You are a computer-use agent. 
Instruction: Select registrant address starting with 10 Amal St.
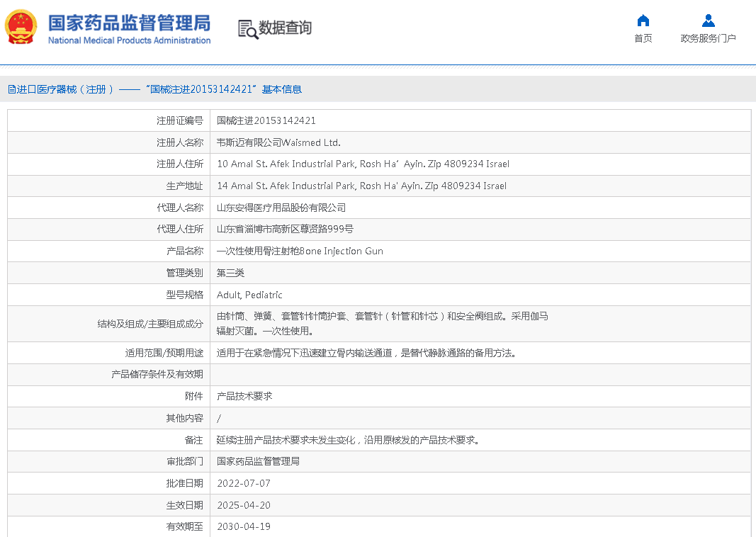point(363,164)
